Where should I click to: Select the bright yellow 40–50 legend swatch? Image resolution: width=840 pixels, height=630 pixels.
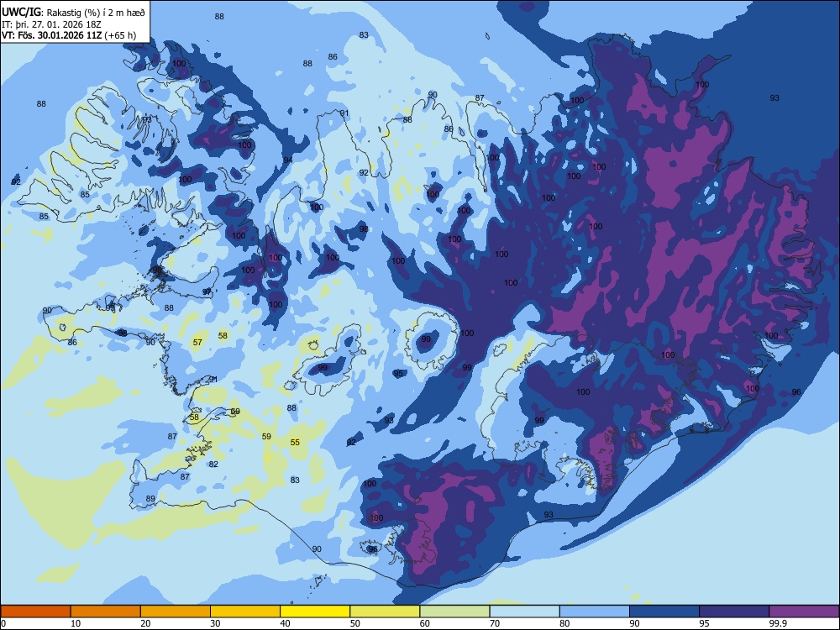[x=315, y=612]
